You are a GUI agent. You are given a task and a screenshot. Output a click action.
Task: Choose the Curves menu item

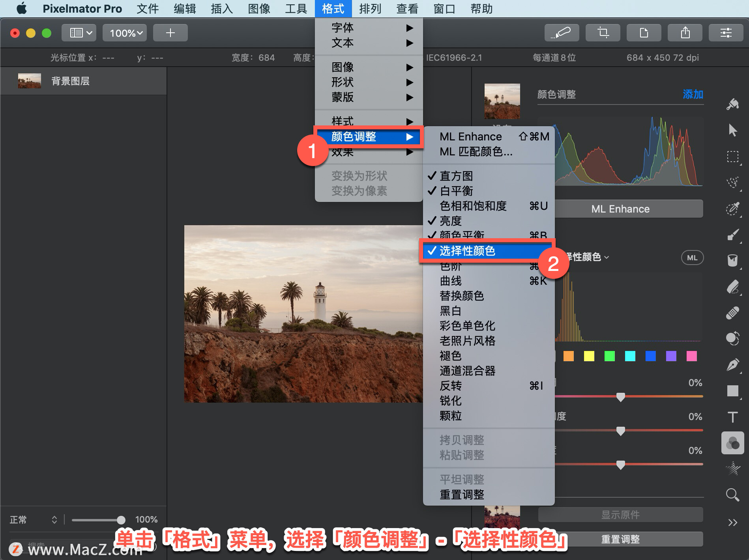[x=489, y=281]
